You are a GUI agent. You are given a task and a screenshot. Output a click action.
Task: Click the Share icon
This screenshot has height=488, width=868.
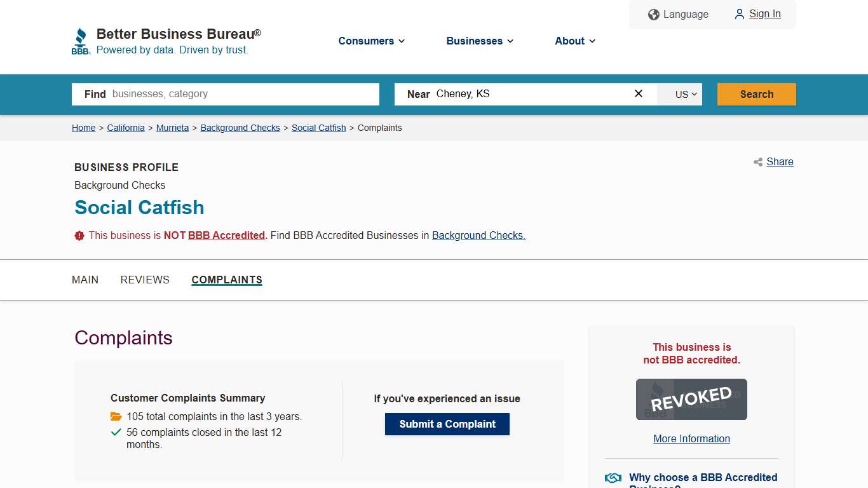click(x=757, y=161)
